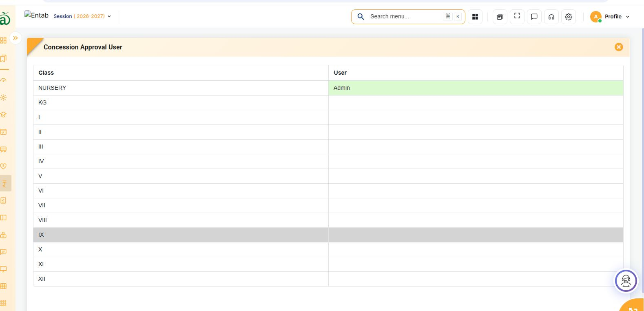The image size is (644, 311).
Task: Open the speedometer dashboard icon in sidebar
Action: (4, 80)
